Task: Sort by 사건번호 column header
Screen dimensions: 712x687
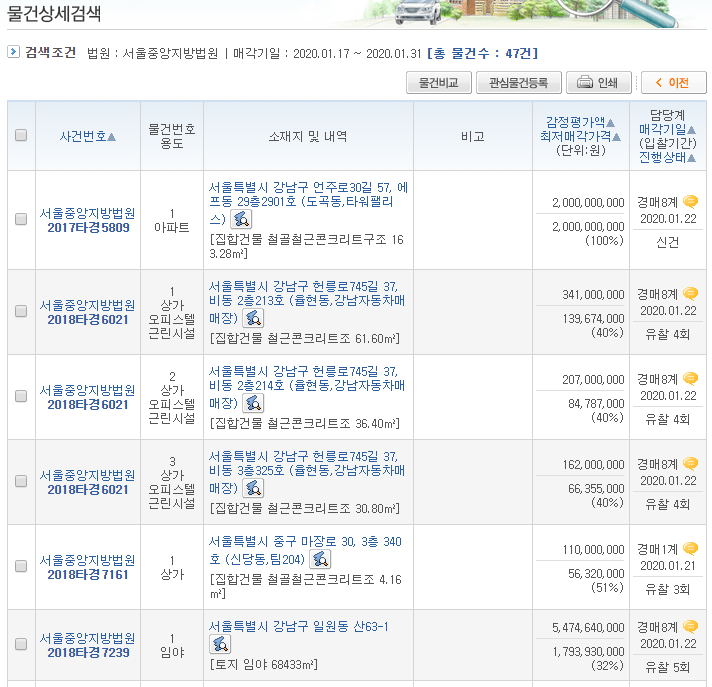Action: (x=88, y=136)
